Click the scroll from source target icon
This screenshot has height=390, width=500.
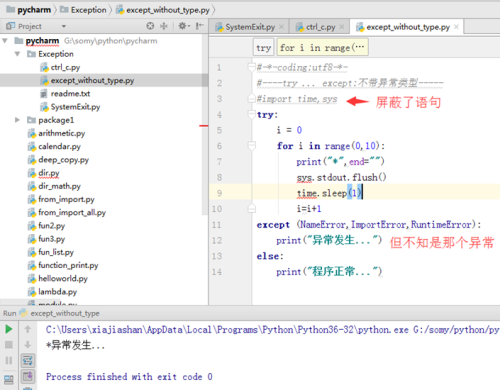(150, 26)
